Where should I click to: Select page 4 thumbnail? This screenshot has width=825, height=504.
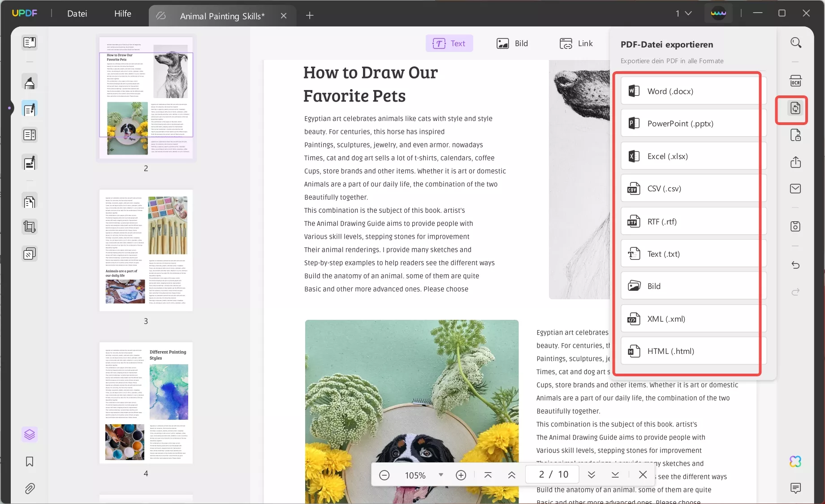(x=146, y=403)
